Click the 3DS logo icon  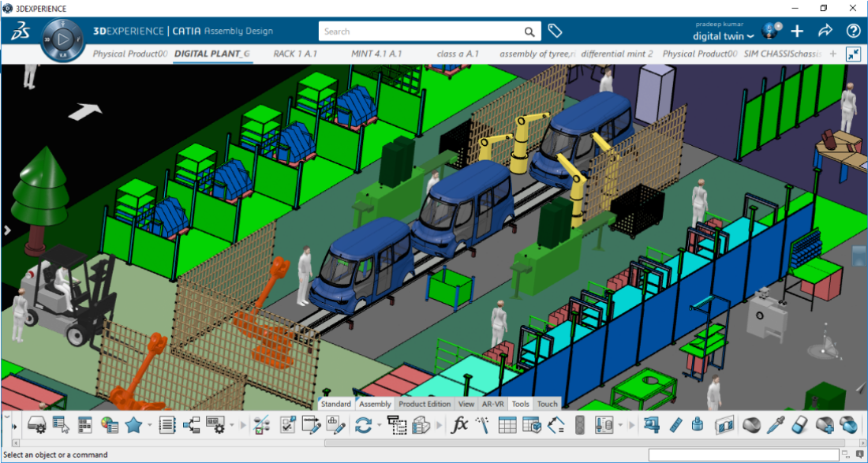(x=21, y=32)
